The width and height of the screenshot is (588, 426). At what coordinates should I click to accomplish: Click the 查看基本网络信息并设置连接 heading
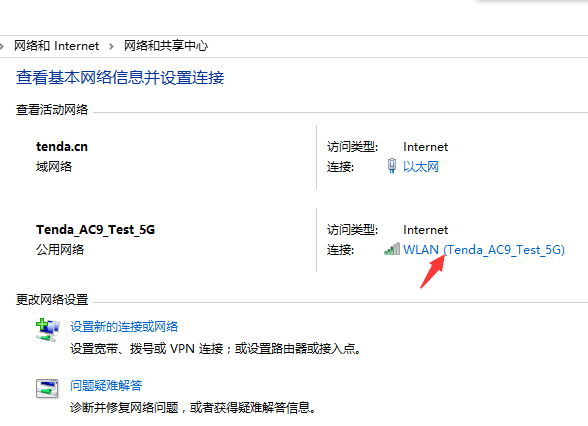tap(120, 78)
